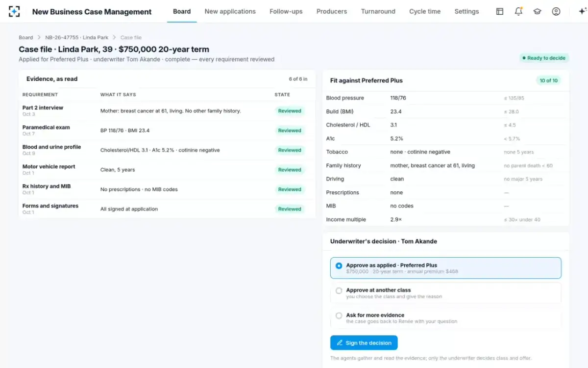This screenshot has width=588, height=368.
Task: Click the Income multiple value 2.9×
Action: 396,219
